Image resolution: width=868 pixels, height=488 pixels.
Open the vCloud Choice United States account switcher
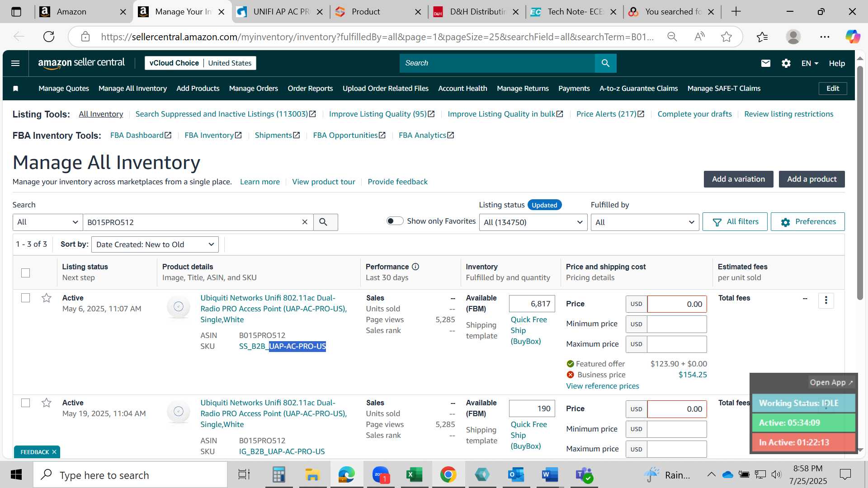[200, 63]
